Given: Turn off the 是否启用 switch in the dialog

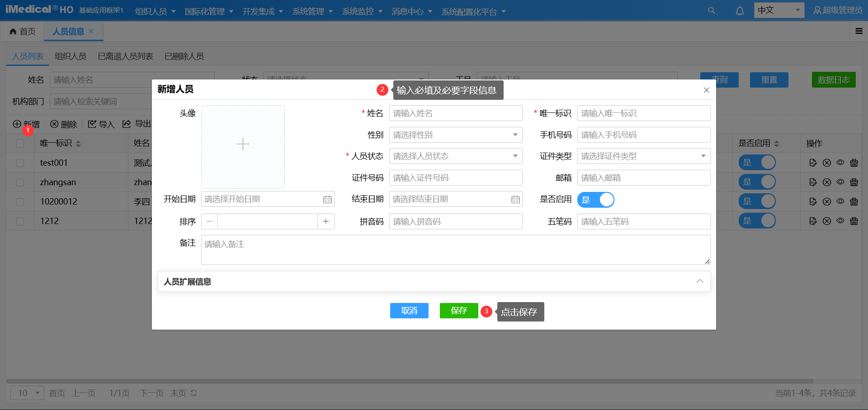Looking at the screenshot, I should [x=596, y=200].
